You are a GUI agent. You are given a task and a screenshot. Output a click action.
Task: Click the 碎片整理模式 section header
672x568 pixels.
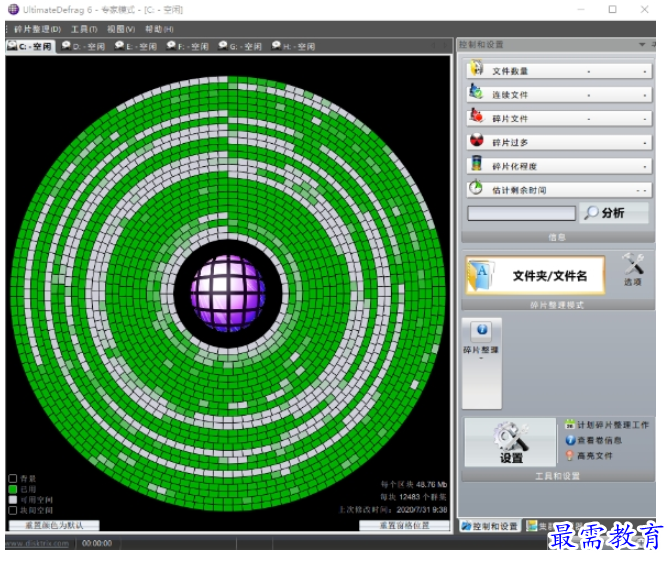pos(558,305)
